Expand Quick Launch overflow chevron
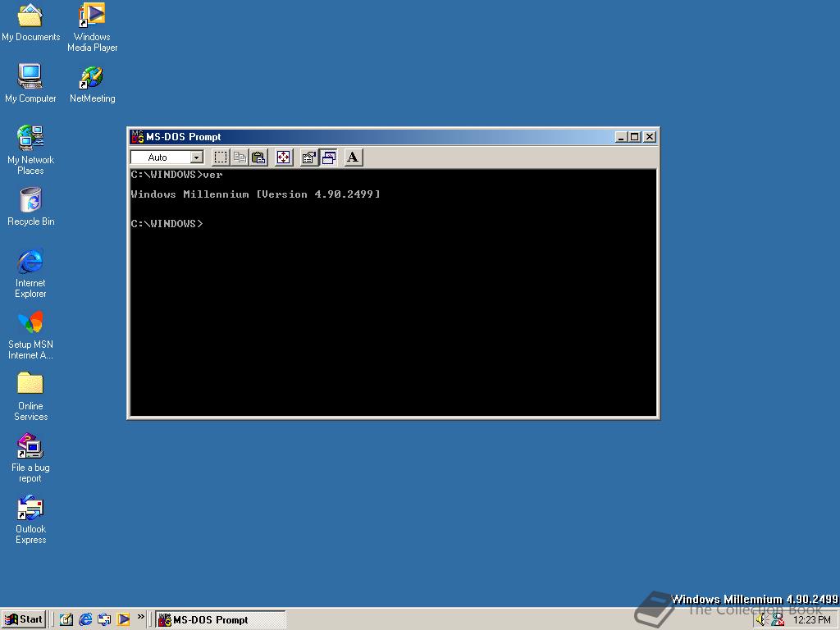Image resolution: width=840 pixels, height=630 pixels. [140, 617]
